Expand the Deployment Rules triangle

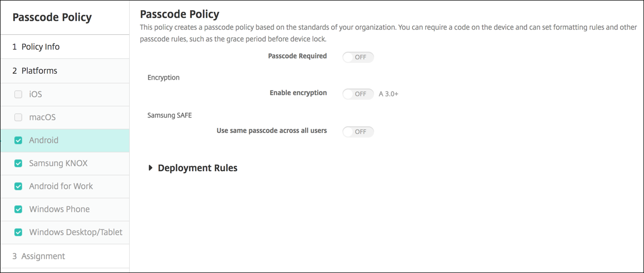(151, 168)
